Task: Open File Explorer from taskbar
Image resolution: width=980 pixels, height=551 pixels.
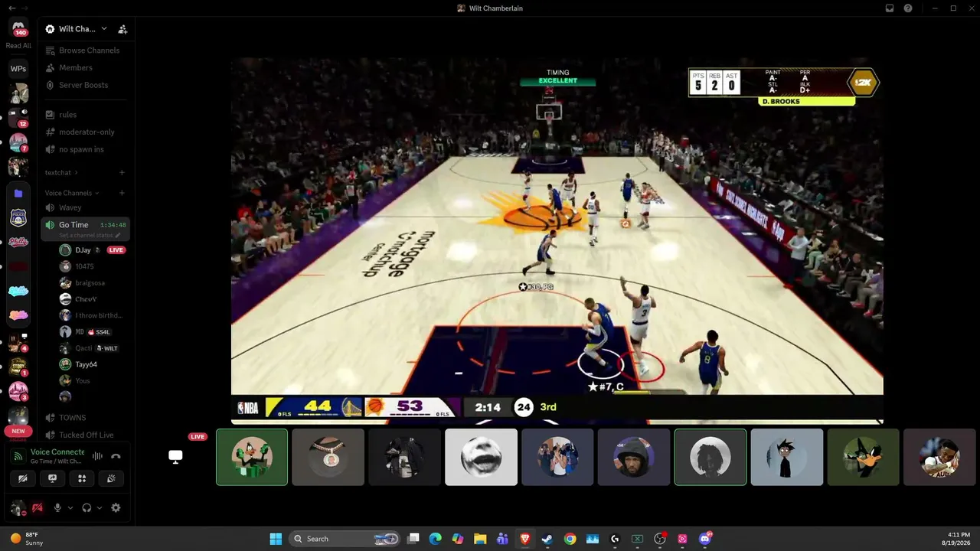Action: click(x=480, y=539)
